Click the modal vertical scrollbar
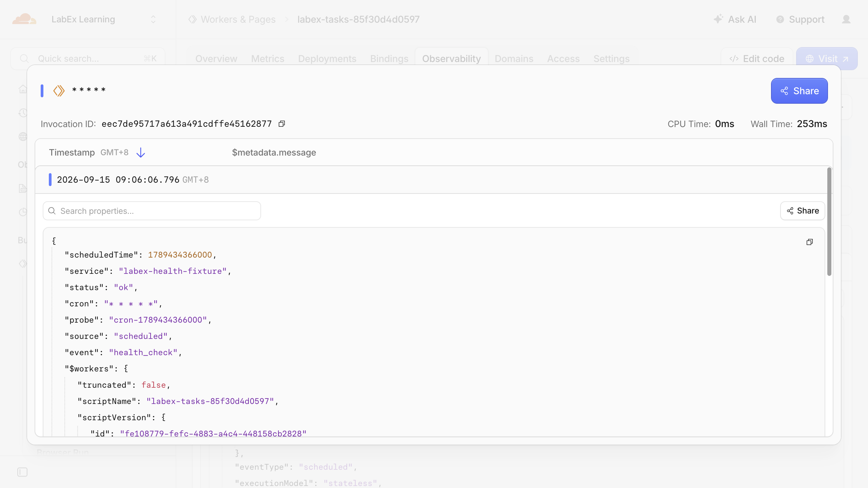This screenshot has width=868, height=488. pyautogui.click(x=829, y=222)
